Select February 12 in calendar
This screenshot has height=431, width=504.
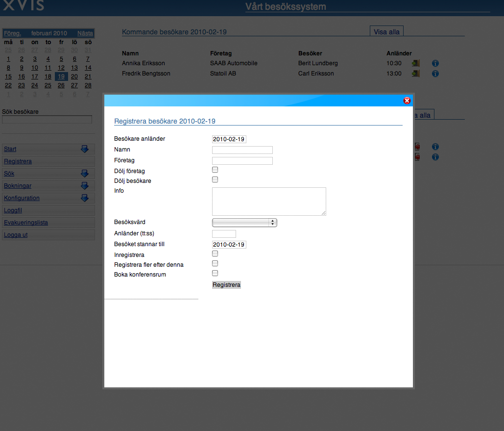(x=61, y=68)
